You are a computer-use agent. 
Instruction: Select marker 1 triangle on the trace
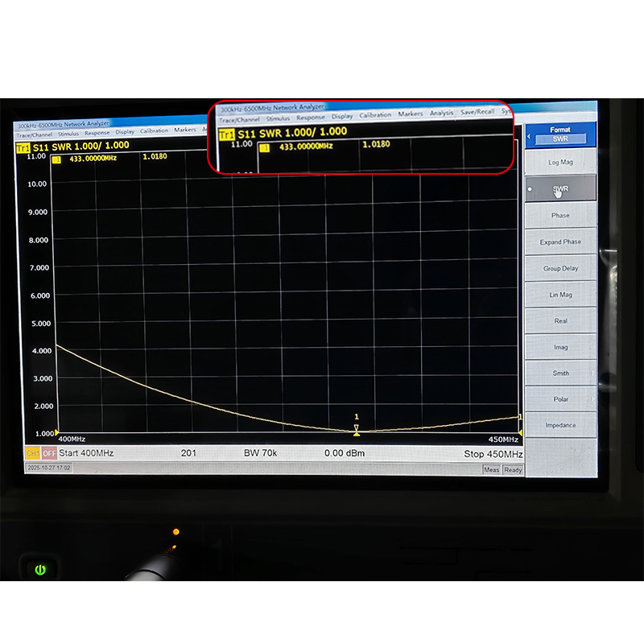(356, 429)
